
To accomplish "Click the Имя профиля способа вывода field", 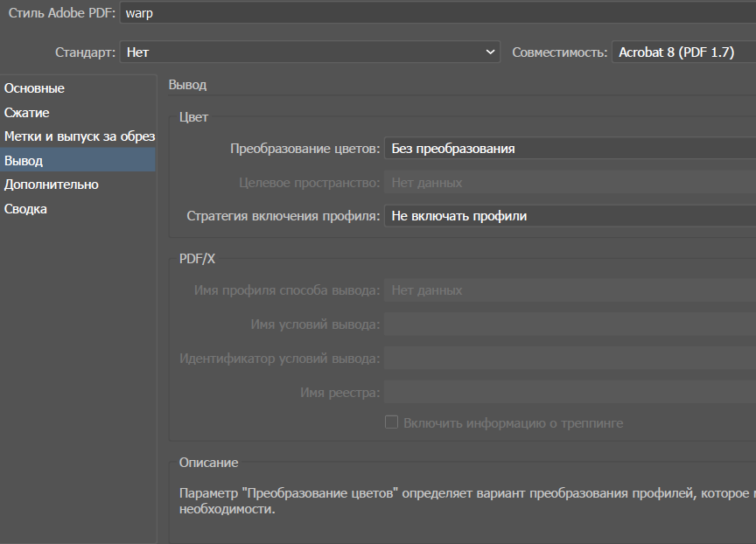I will click(x=569, y=290).
